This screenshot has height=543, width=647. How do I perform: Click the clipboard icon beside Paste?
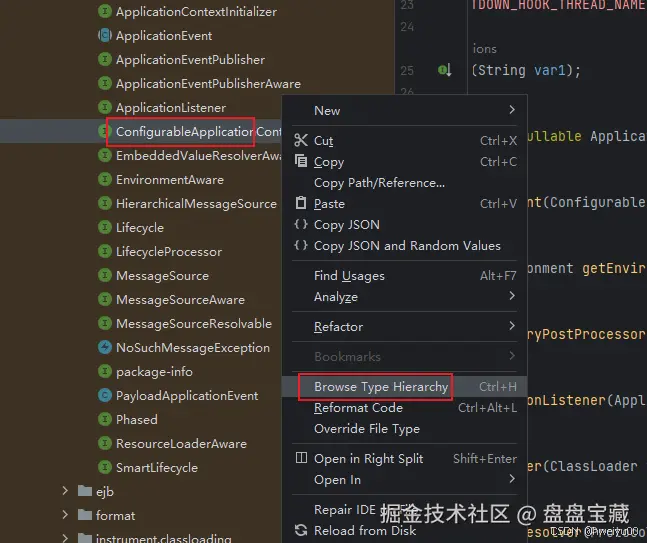301,203
